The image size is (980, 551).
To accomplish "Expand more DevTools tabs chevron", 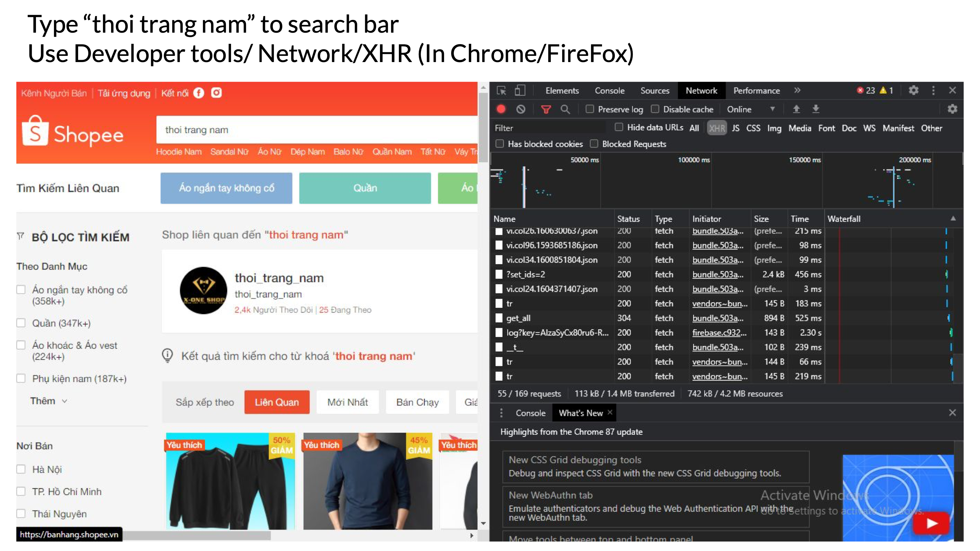I will (x=797, y=90).
